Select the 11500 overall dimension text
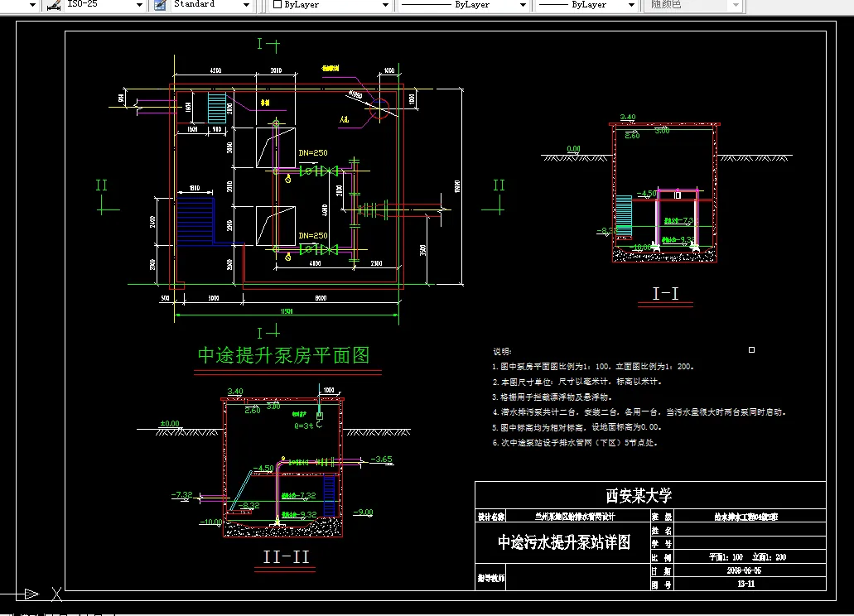This screenshot has width=854, height=616. point(287,311)
